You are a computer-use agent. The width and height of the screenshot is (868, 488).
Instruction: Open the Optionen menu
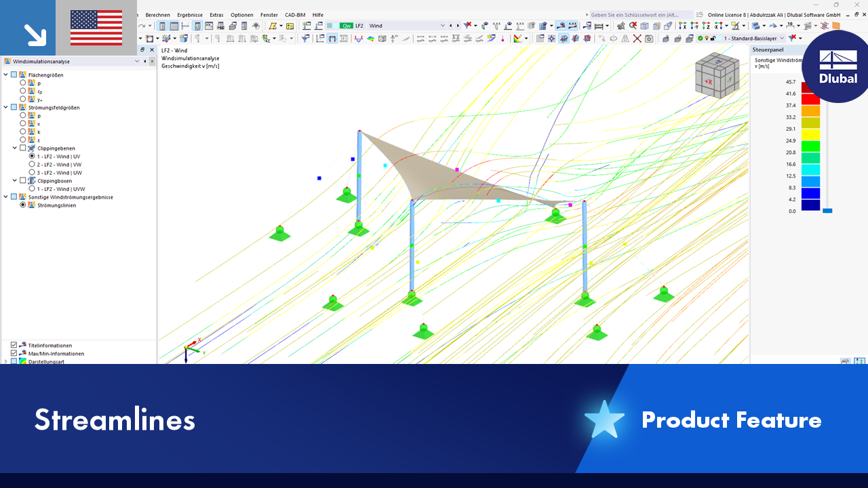point(242,15)
